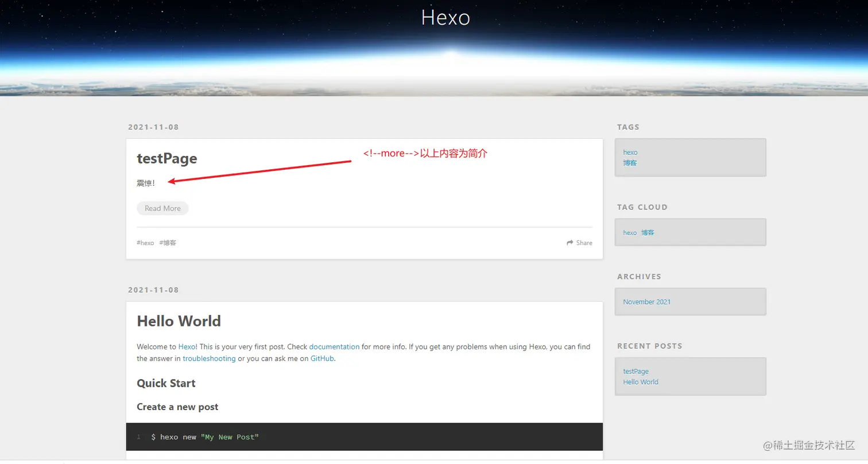Click the ARCHIVES widget heading

click(x=639, y=276)
